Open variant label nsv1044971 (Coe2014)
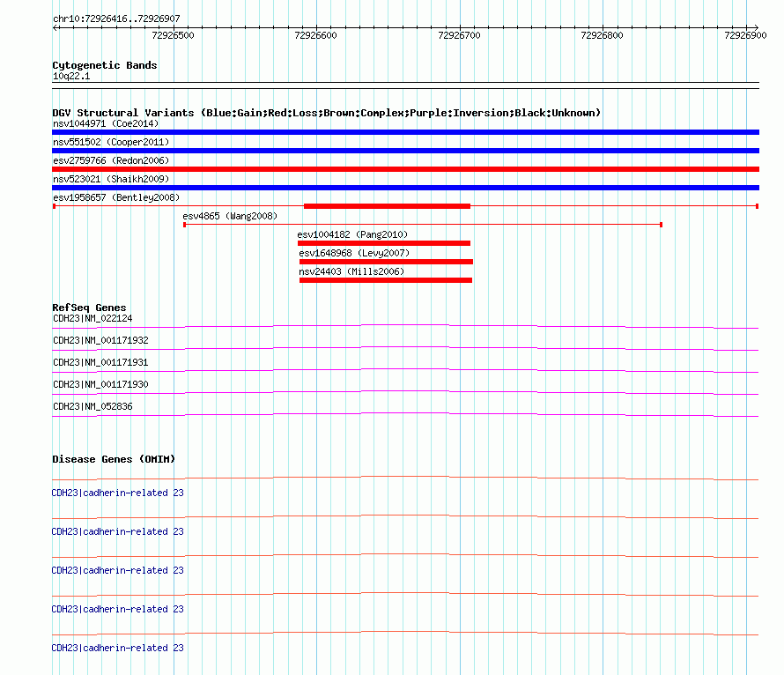 point(106,123)
